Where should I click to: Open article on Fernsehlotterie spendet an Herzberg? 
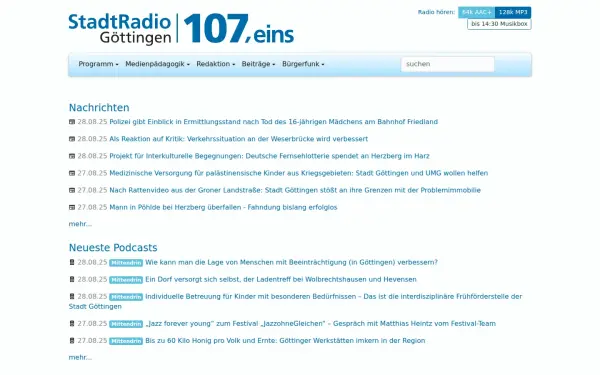[269, 156]
